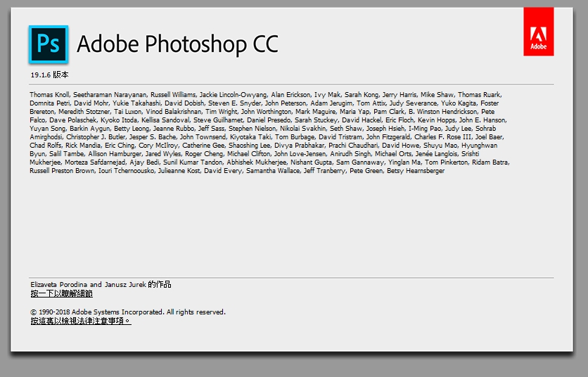Click the Adobe Photoshop CC title text
The height and width of the screenshot is (377, 588).
[x=178, y=44]
